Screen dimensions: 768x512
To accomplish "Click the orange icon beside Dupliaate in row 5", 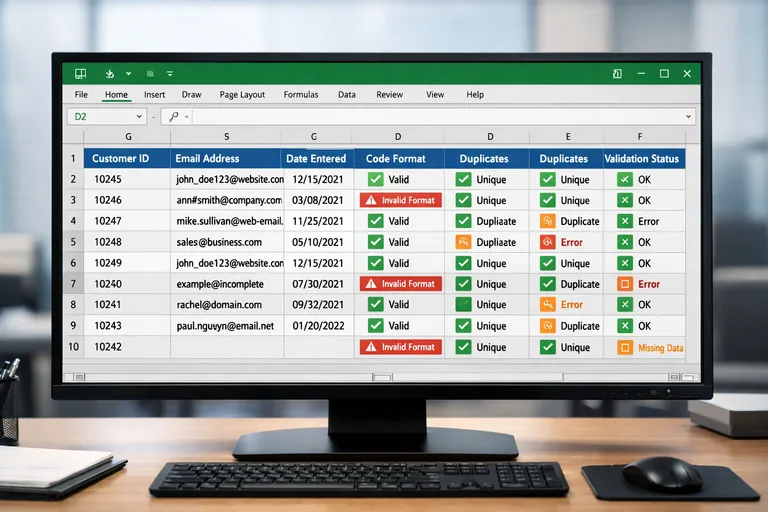I will [463, 242].
